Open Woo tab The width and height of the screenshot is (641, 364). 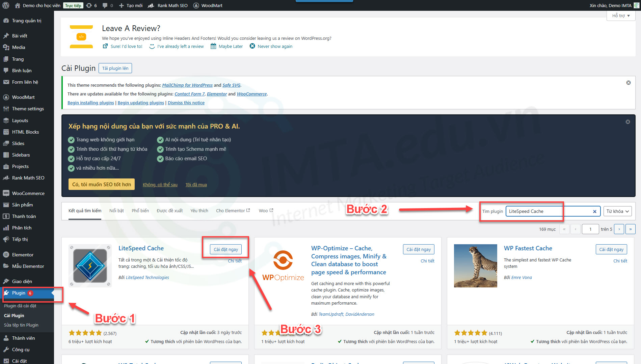[266, 211]
